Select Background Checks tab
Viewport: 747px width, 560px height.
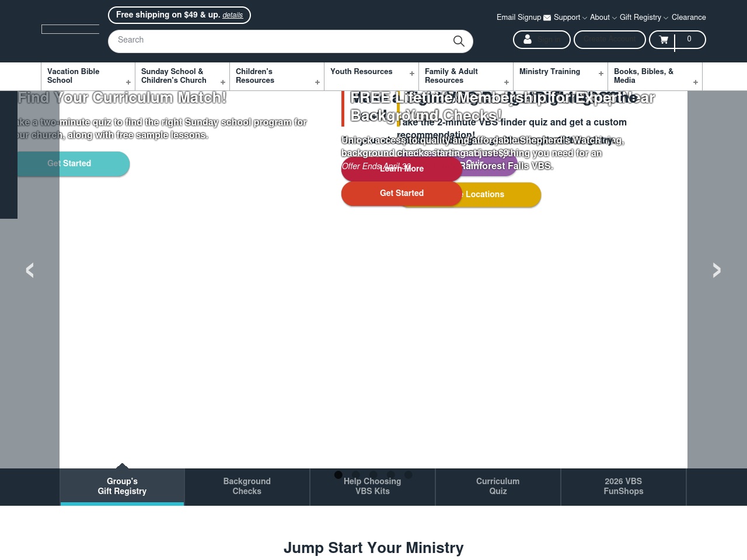[x=247, y=487]
